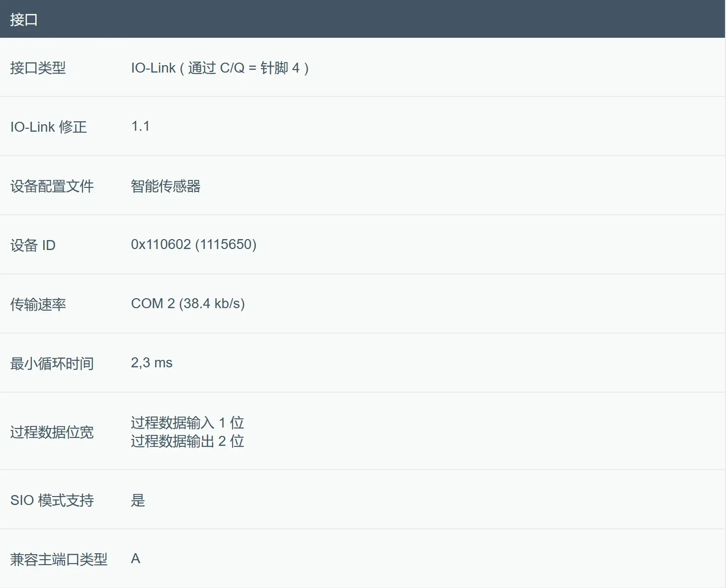Click the 兼容主端口类型 label
Viewport: 726px width, 588px height.
(x=59, y=559)
